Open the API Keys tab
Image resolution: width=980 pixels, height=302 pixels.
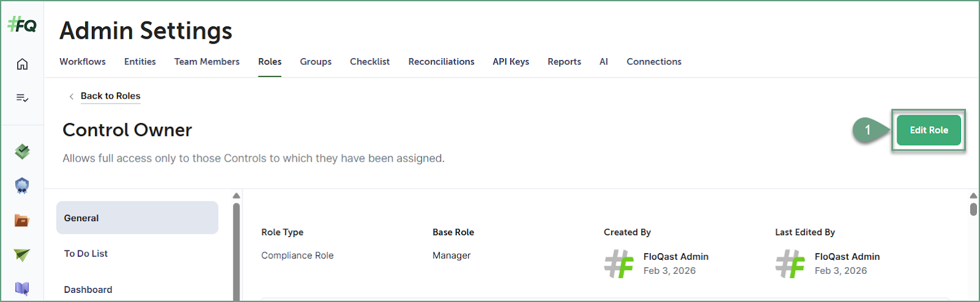coord(511,62)
